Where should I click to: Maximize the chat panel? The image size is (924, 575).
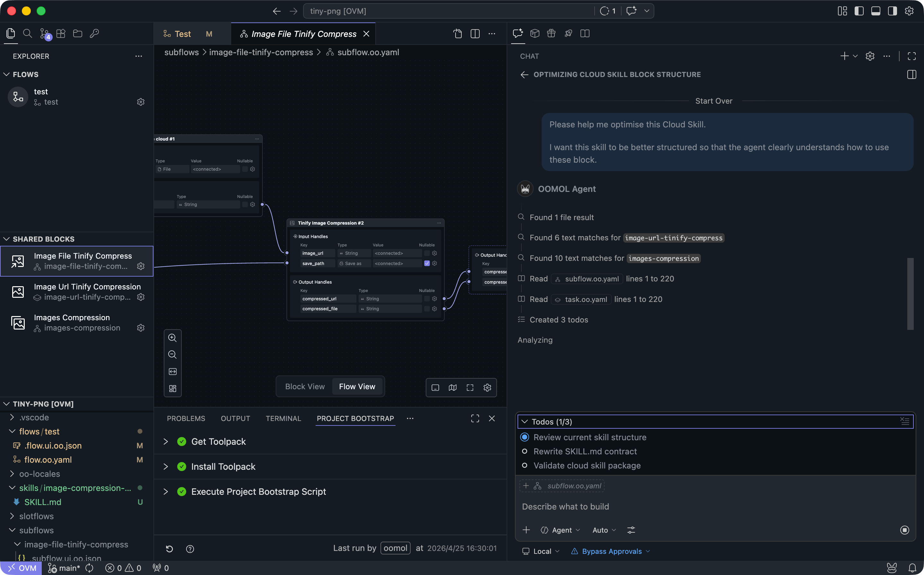click(x=911, y=56)
